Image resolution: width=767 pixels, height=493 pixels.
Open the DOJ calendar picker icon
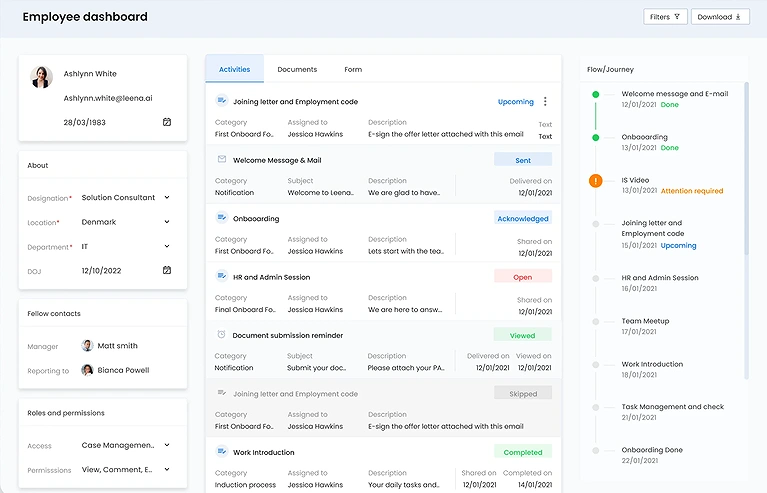167,270
